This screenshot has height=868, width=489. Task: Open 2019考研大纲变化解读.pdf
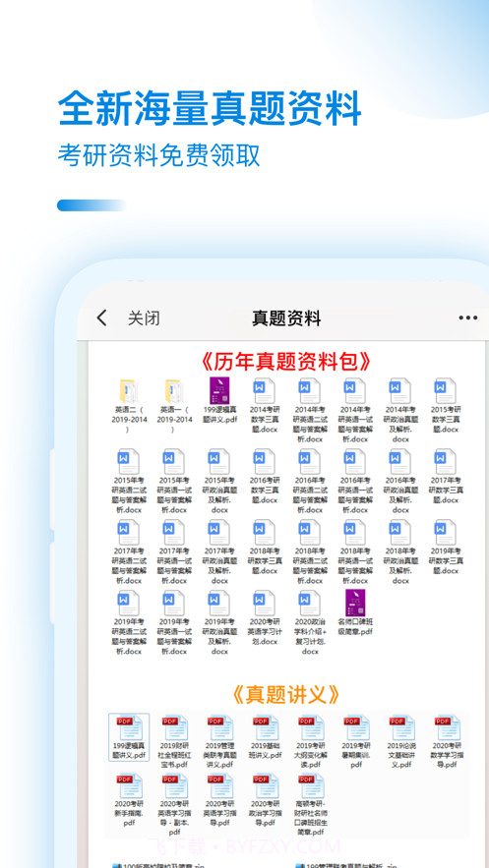tap(310, 742)
